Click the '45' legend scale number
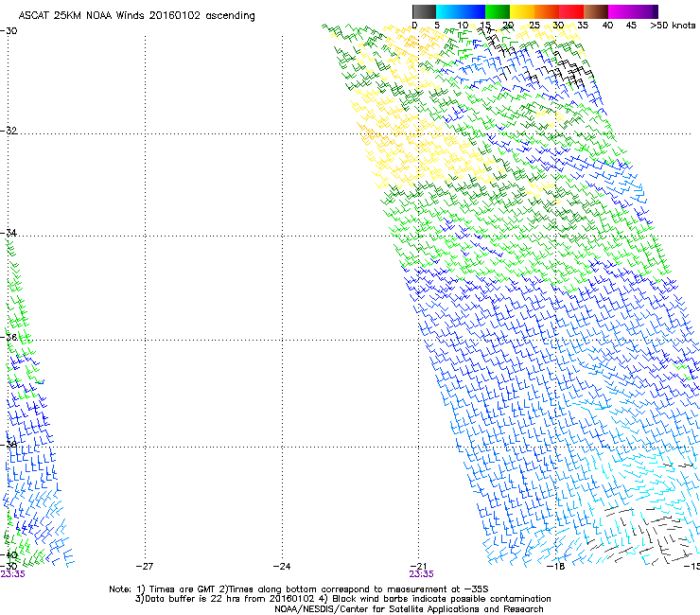The image size is (700, 615). pyautogui.click(x=631, y=26)
